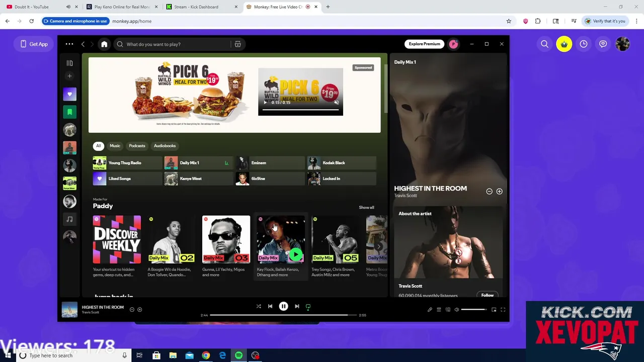
Task: Open the Daily Mix 02 card
Action: (172, 246)
